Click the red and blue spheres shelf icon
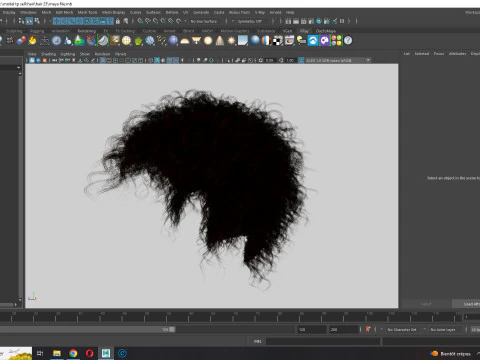The width and height of the screenshot is (480, 360). coord(21,41)
